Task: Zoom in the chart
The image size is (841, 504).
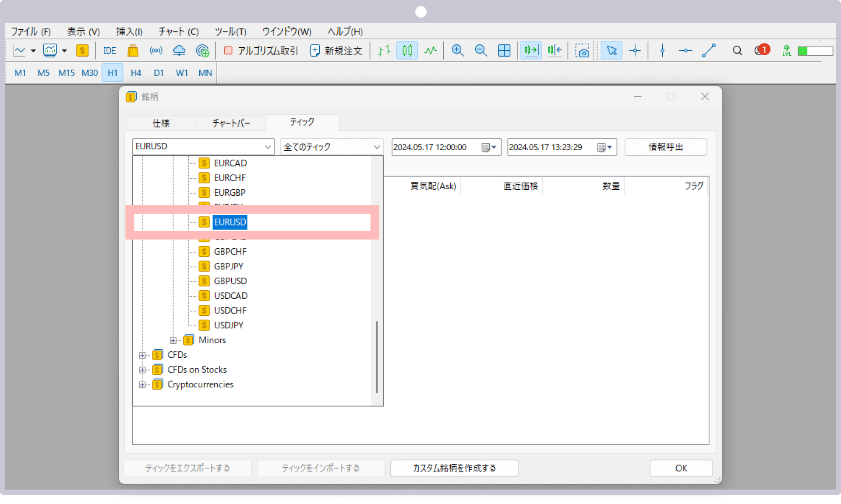Action: pos(458,51)
